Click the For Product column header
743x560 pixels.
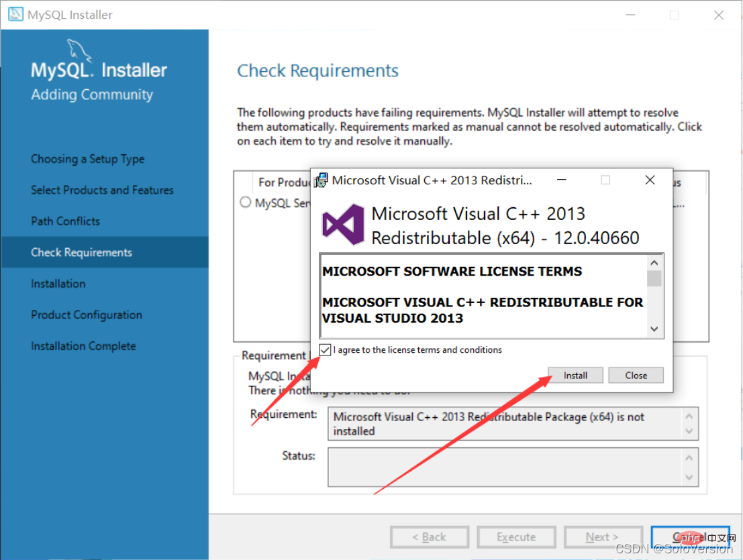(285, 182)
